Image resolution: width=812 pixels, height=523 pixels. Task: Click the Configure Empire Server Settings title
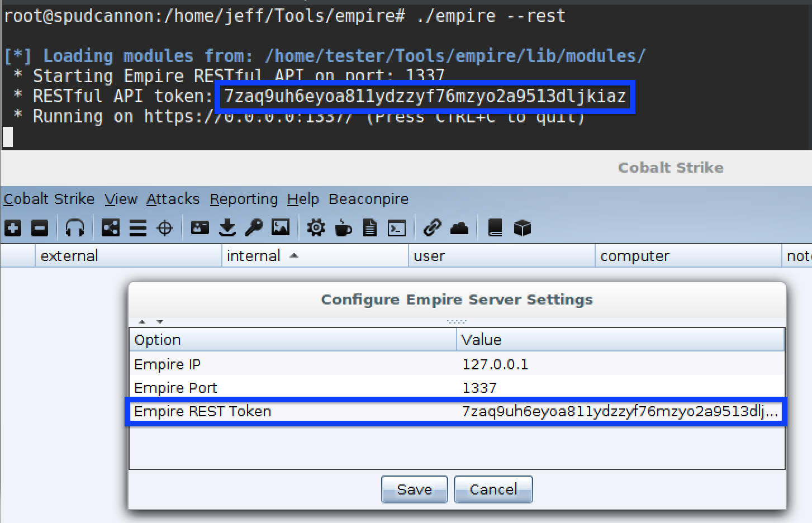tap(457, 299)
